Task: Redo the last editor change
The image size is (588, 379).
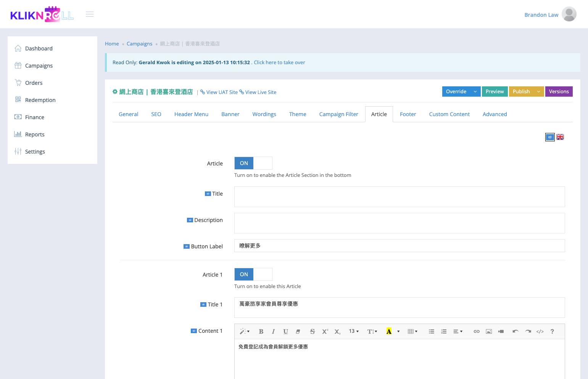Action: (528, 332)
